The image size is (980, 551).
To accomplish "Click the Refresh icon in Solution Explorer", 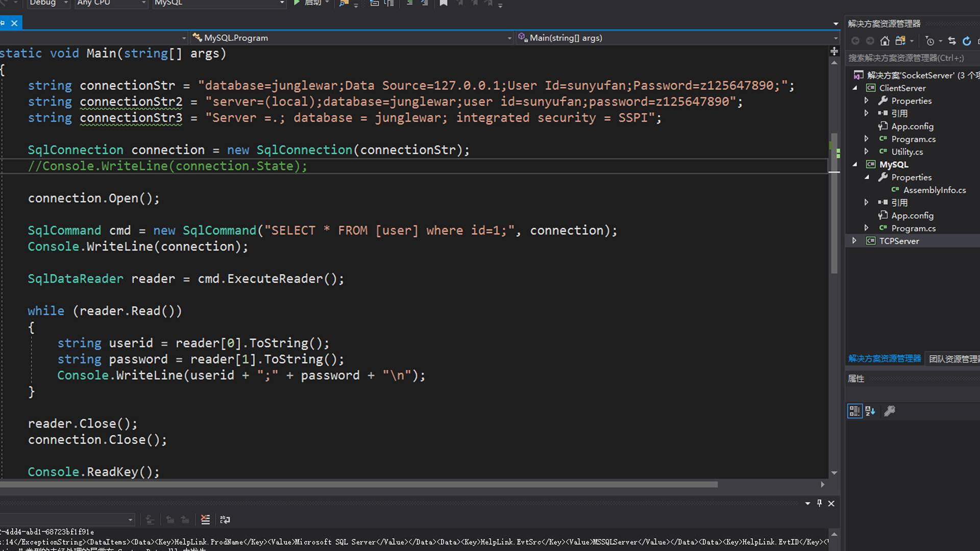I will (967, 41).
